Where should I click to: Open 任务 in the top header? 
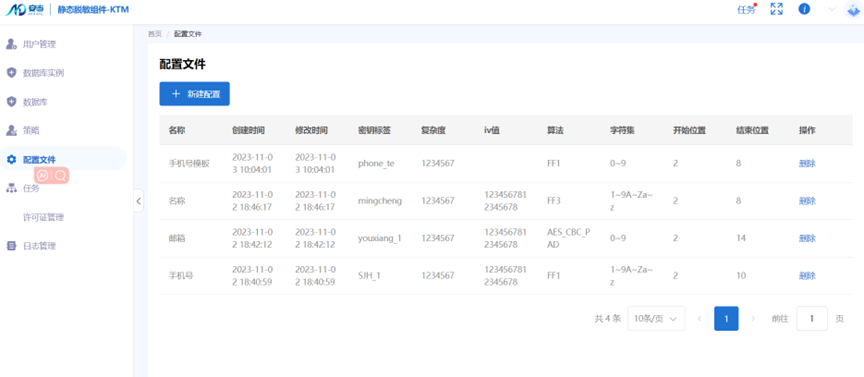pos(746,9)
